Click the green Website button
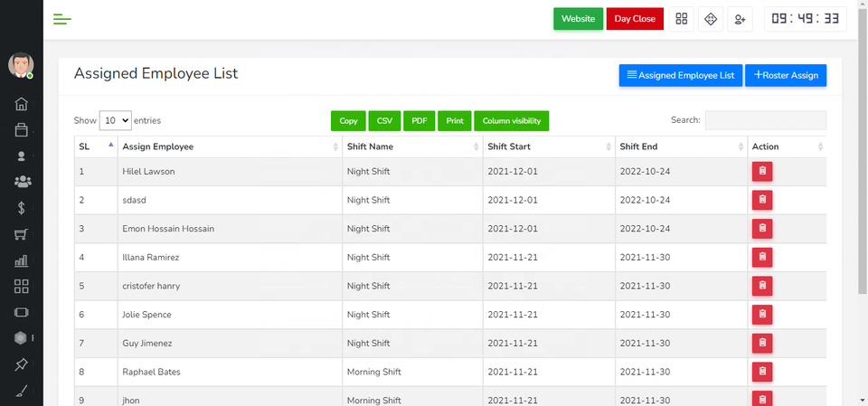The image size is (868, 406). point(578,19)
